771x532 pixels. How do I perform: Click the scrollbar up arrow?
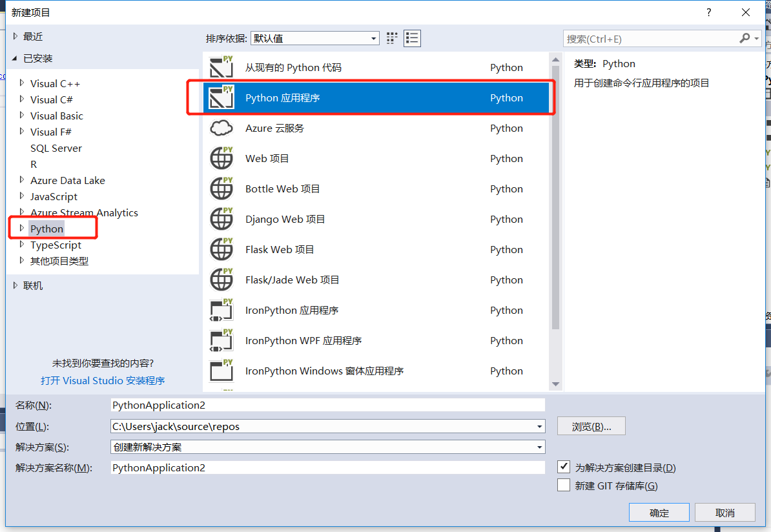pyautogui.click(x=555, y=60)
